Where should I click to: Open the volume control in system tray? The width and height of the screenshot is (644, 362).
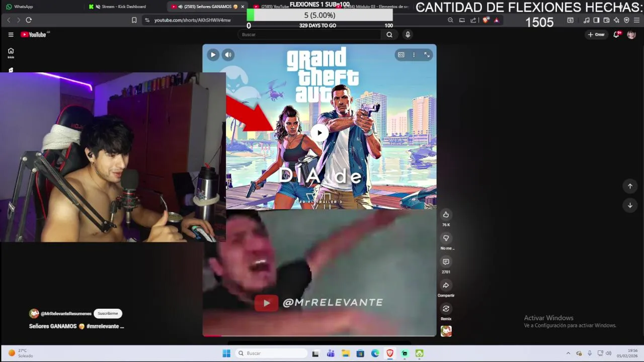(x=608, y=353)
